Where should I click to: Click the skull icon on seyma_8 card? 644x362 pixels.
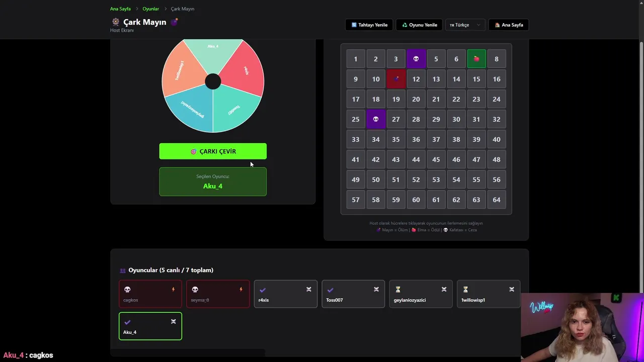click(x=195, y=290)
